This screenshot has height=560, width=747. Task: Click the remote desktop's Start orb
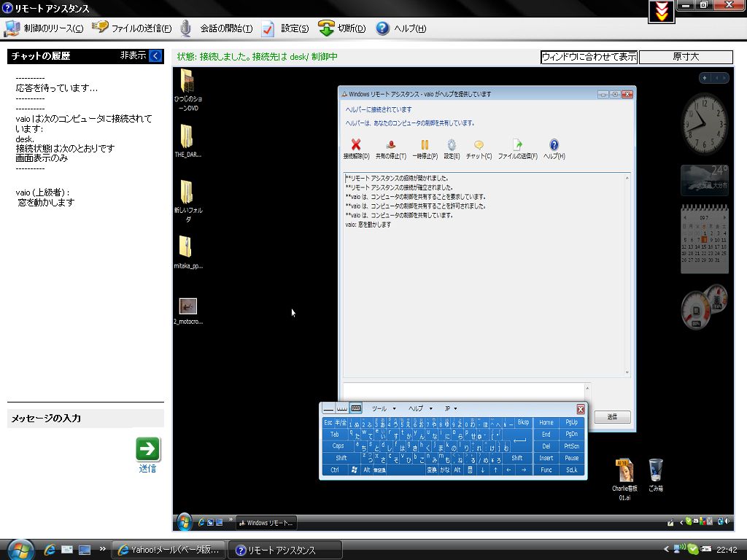[x=185, y=522]
